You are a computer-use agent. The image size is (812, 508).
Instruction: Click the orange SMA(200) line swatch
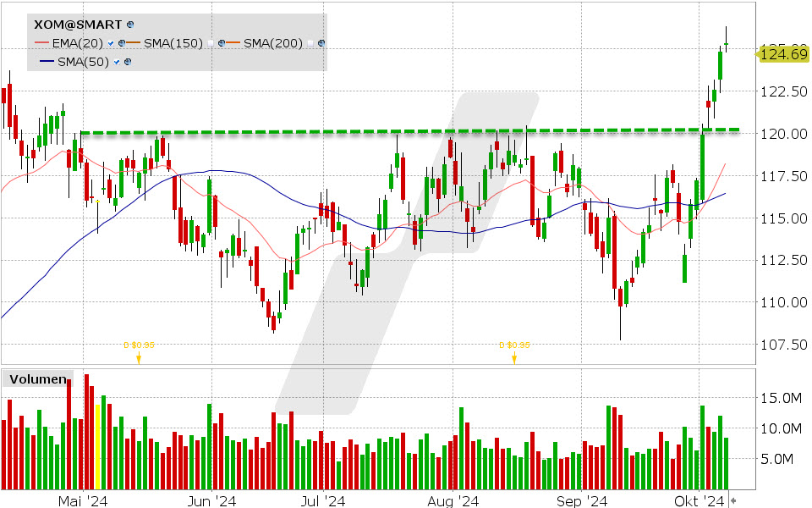233,43
